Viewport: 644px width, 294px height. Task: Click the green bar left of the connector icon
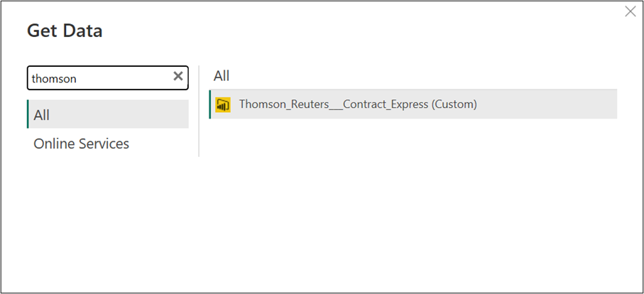(x=210, y=104)
